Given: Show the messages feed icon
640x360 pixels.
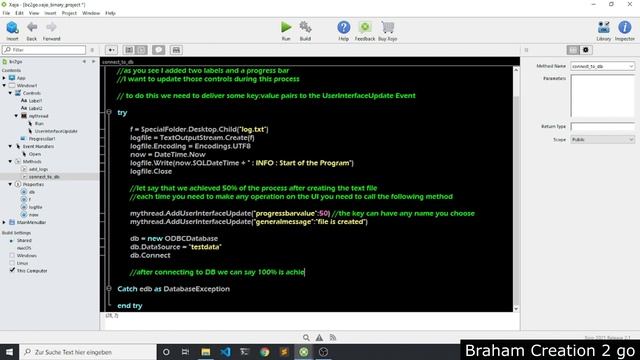Looking at the screenshot, I should click(x=333, y=338).
